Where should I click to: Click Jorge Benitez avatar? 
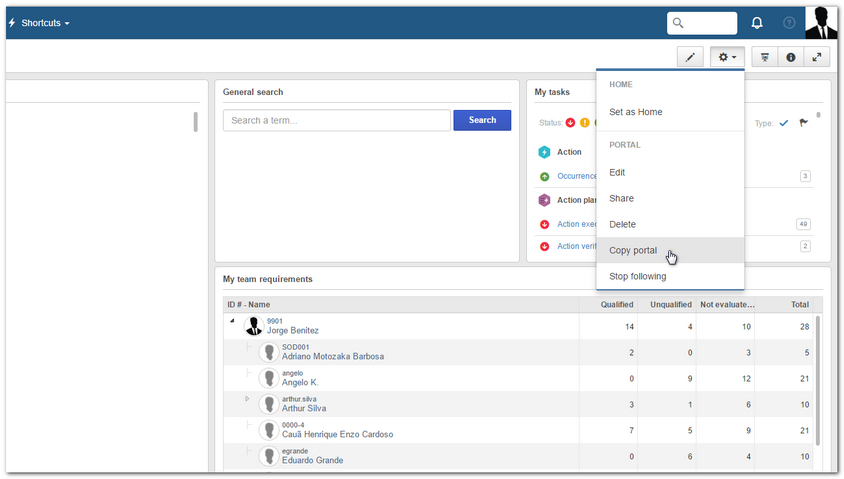(254, 326)
